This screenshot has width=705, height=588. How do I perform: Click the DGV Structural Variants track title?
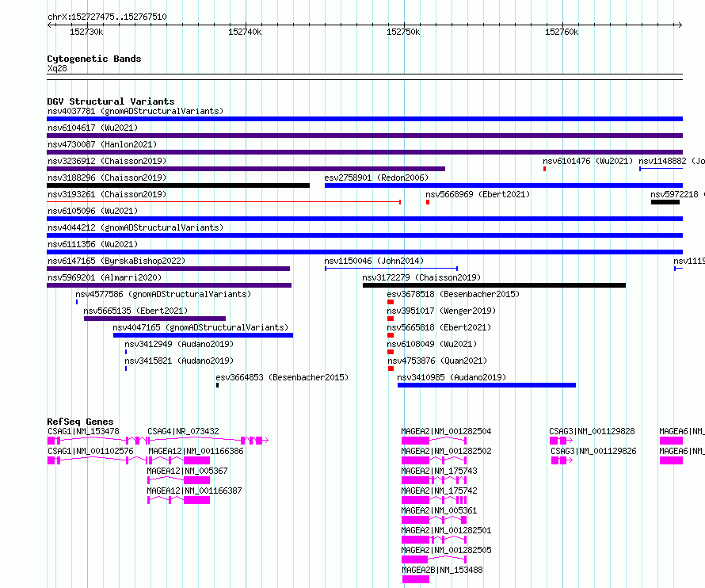(x=111, y=101)
